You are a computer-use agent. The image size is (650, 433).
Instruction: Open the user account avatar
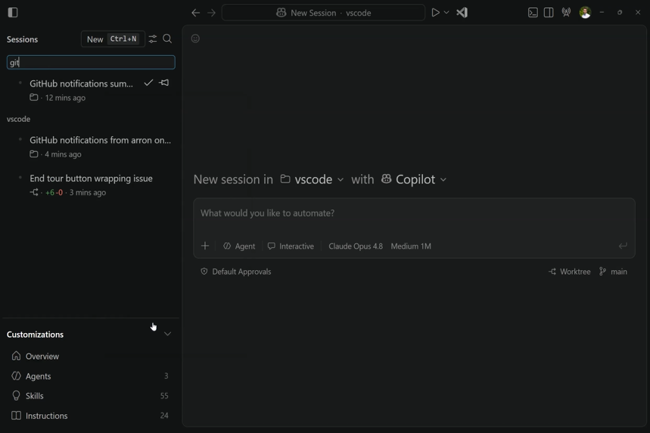(x=585, y=13)
